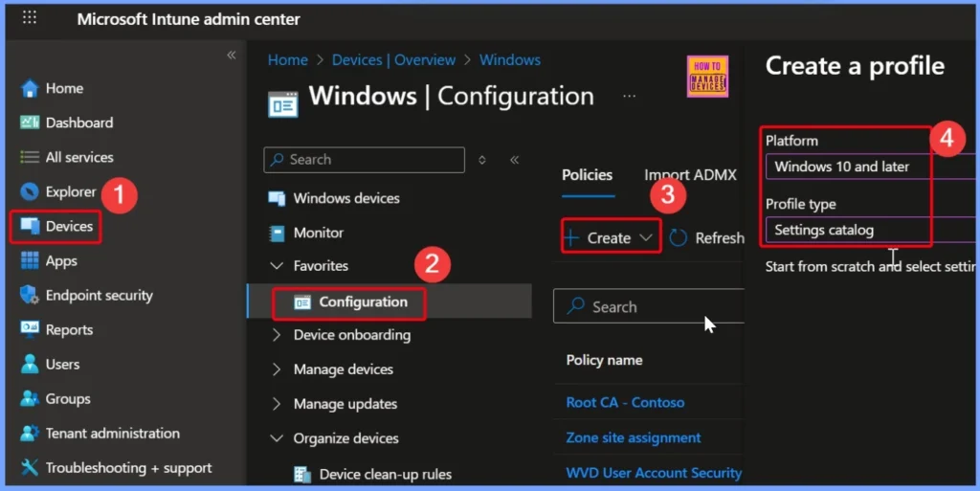Select Windows devices in submenu
Screen dimensions: 980x491
click(x=346, y=199)
